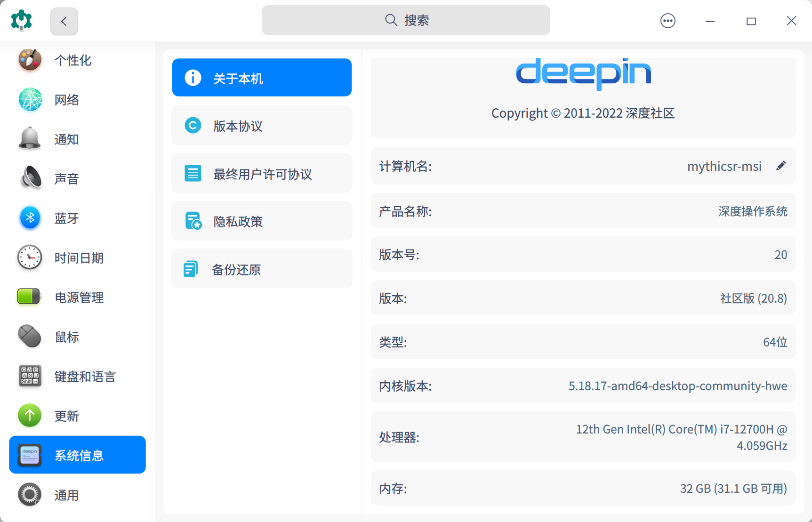Click the 内核版本 field label

(405, 386)
